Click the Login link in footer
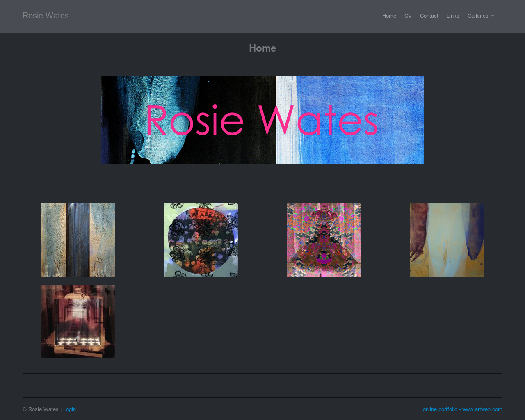 click(69, 409)
